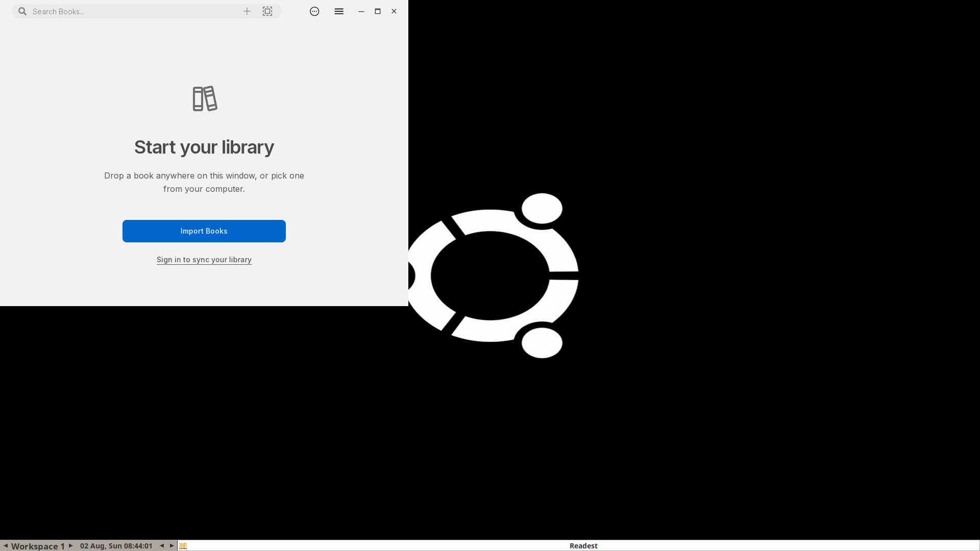Maximize the Readest window

(x=378, y=11)
